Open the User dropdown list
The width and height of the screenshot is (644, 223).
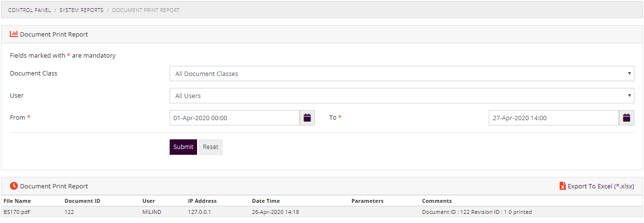[402, 96]
